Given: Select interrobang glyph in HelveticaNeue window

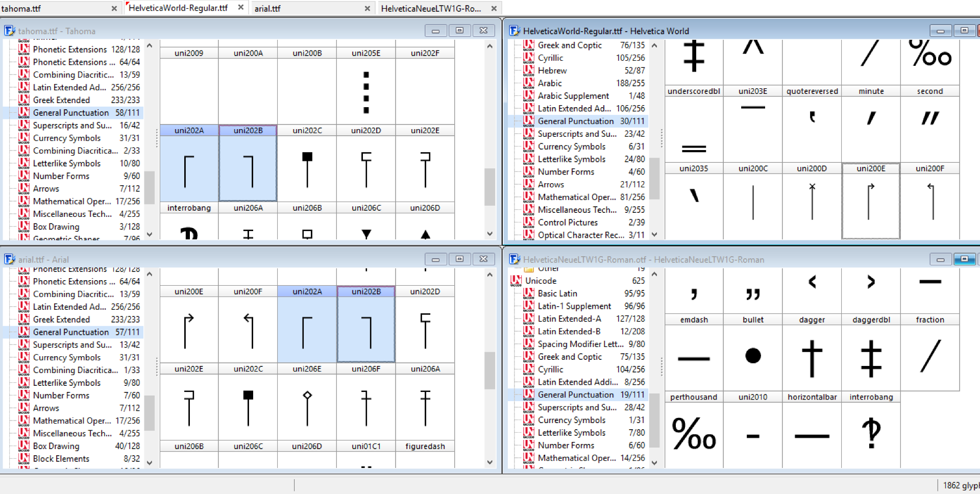Looking at the screenshot, I should click(871, 430).
